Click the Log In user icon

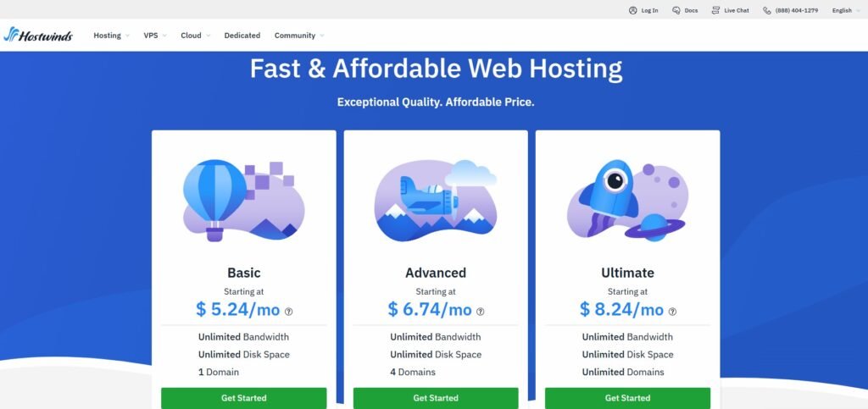pyautogui.click(x=632, y=10)
